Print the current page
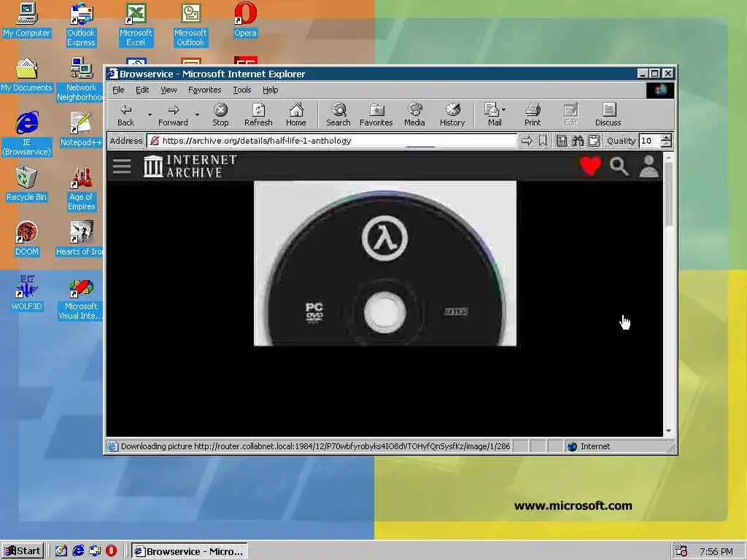 point(533,115)
